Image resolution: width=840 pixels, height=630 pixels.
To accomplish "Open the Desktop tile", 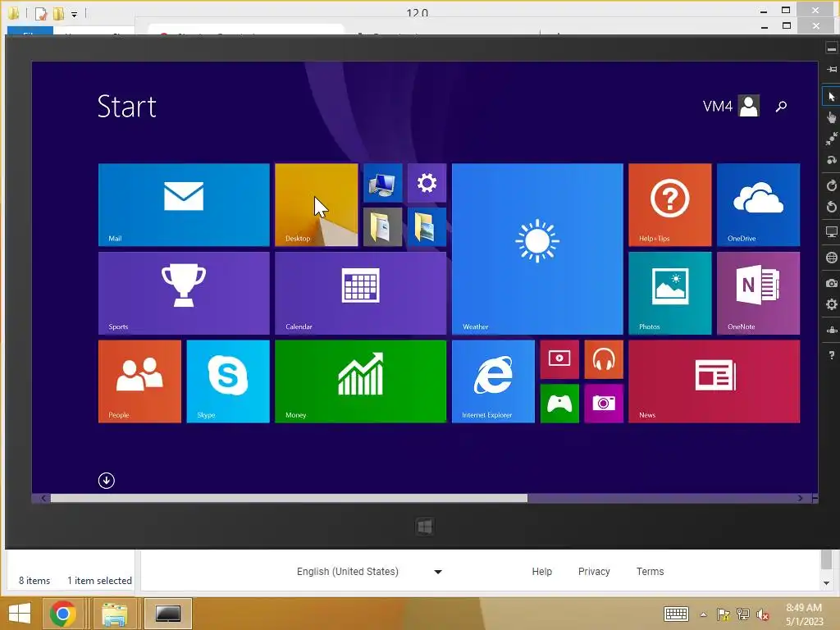I will 316,204.
